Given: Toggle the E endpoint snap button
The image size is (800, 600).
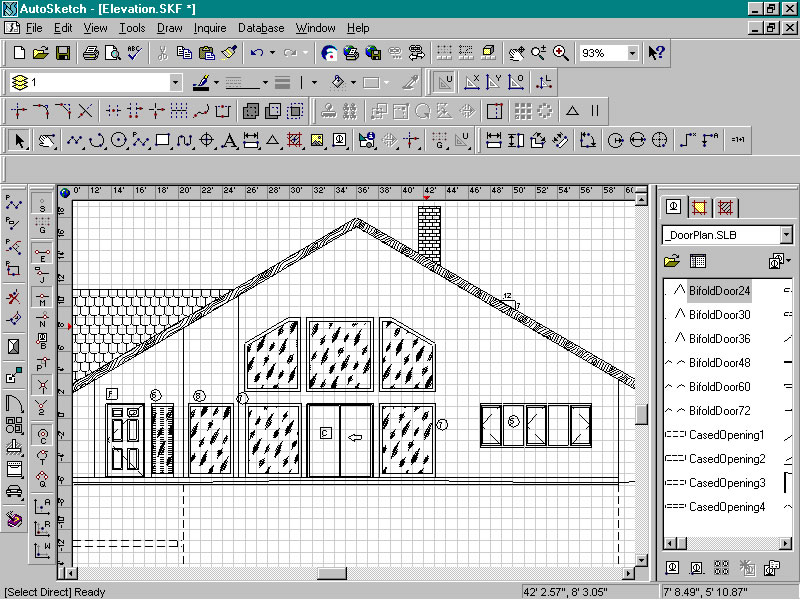Looking at the screenshot, I should coord(42,254).
